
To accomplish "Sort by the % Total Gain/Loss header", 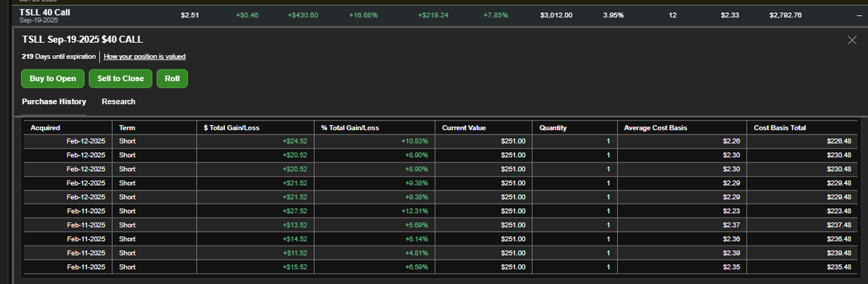I will click(x=350, y=128).
